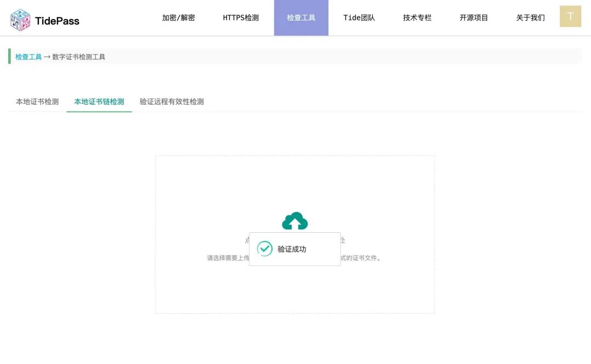591x364 pixels.
Task: Select the 本地证书链检测 tab
Action: [x=99, y=102]
